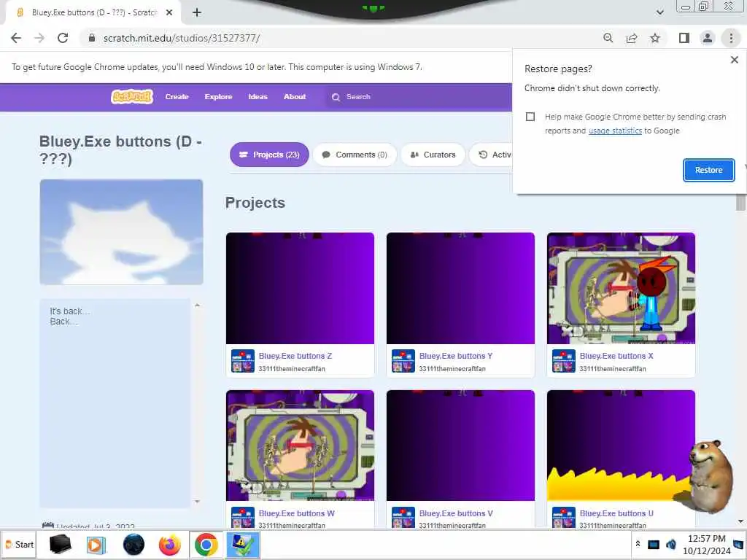Open the Create menu item
Screen dimensions: 747x560
tap(177, 97)
